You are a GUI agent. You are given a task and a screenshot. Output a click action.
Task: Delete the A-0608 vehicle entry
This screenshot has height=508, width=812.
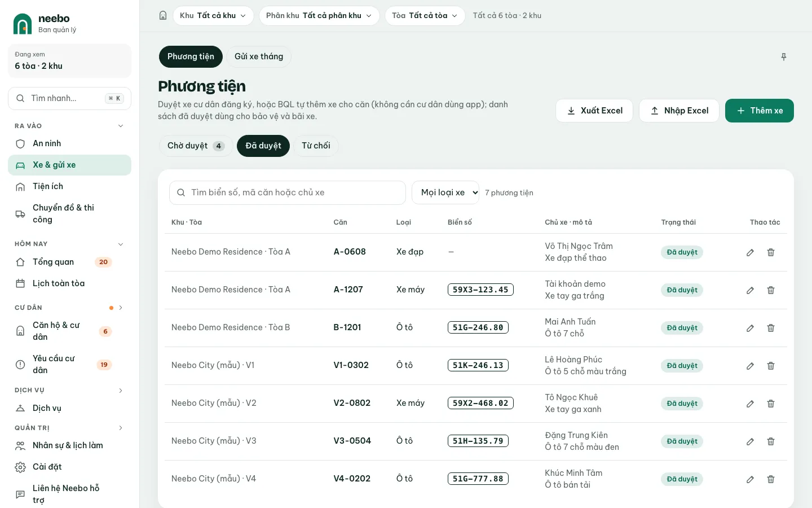pyautogui.click(x=771, y=252)
